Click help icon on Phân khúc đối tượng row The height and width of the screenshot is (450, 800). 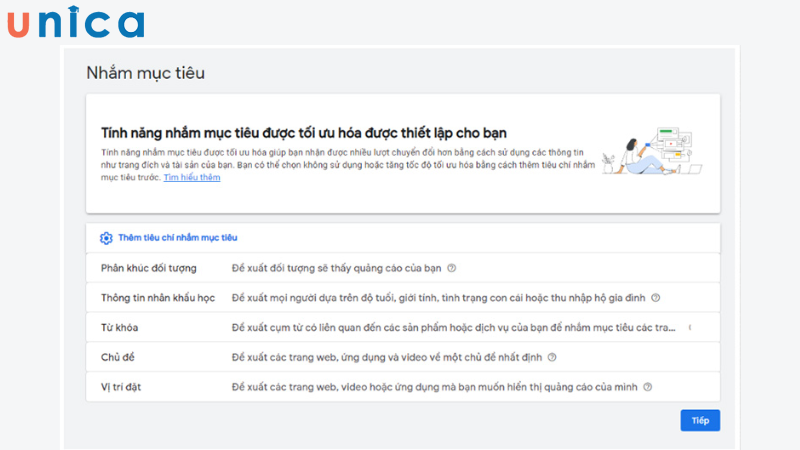[x=452, y=268]
